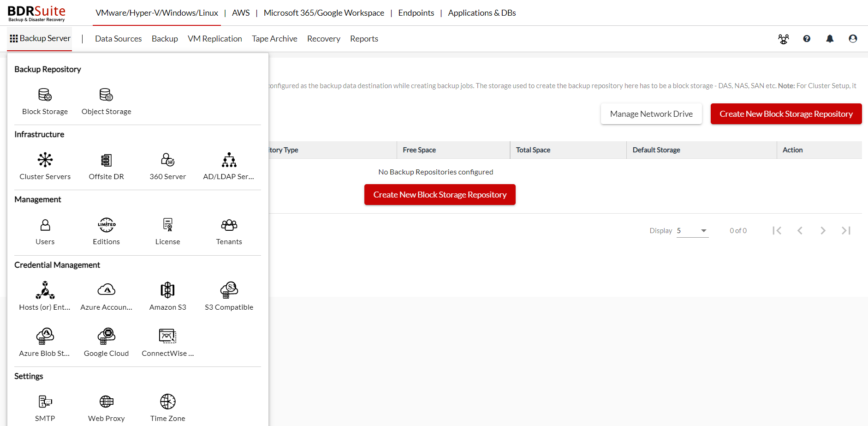This screenshot has height=426, width=868.
Task: Open VM Replication menu
Action: [x=215, y=39]
